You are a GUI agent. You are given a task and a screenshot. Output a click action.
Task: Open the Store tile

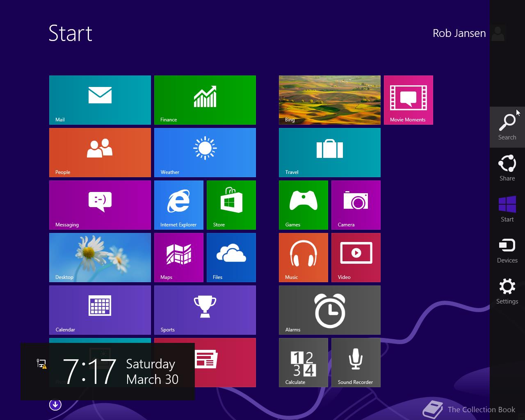pos(231,205)
